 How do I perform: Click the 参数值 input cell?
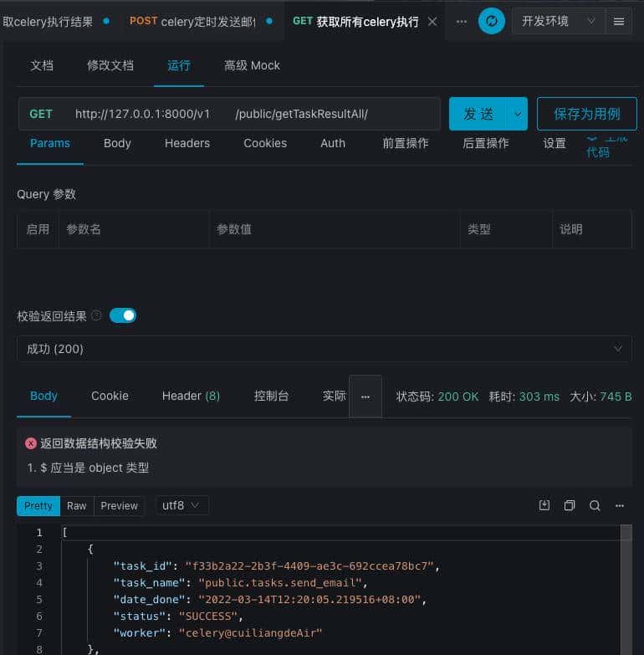334,229
